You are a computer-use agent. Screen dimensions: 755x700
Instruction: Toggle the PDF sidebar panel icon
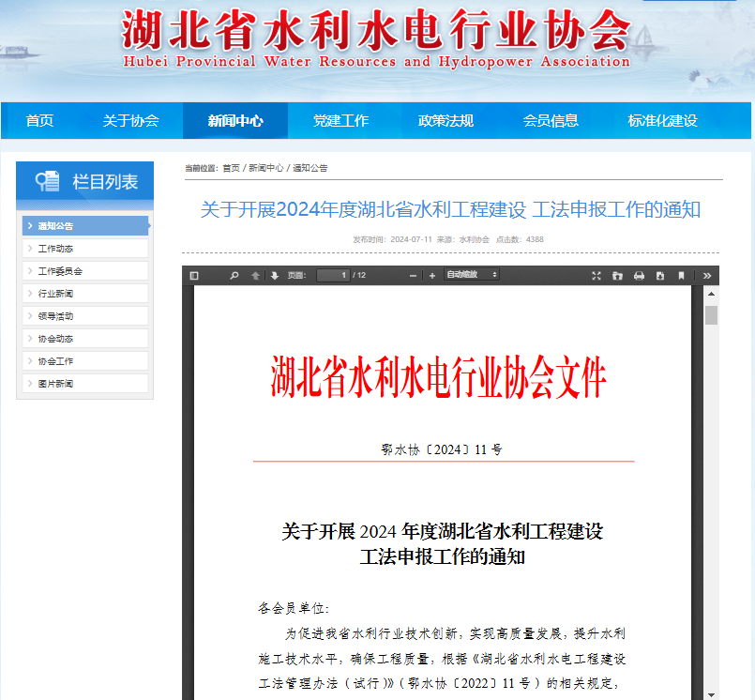pyautogui.click(x=194, y=275)
